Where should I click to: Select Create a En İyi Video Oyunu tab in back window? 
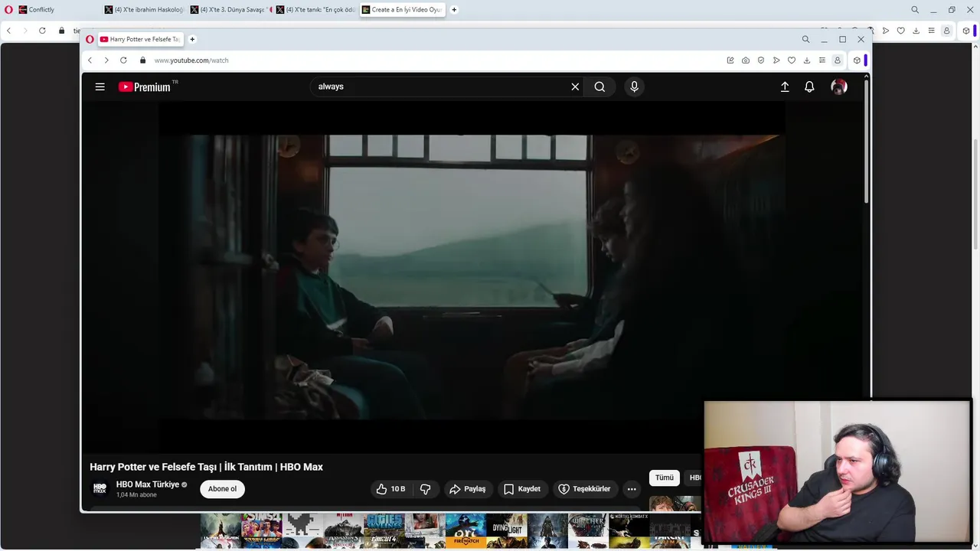[x=402, y=10]
